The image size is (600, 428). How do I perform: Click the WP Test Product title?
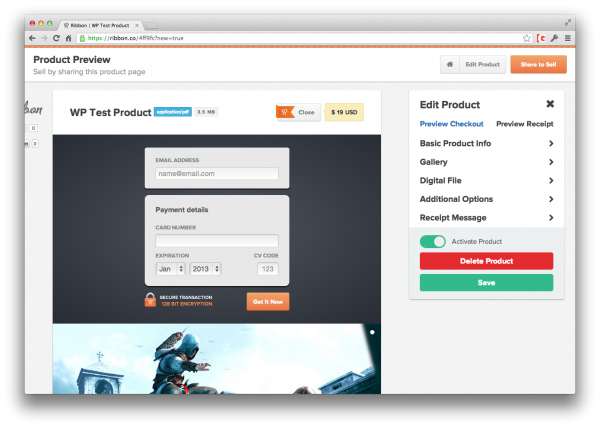pyautogui.click(x=111, y=112)
